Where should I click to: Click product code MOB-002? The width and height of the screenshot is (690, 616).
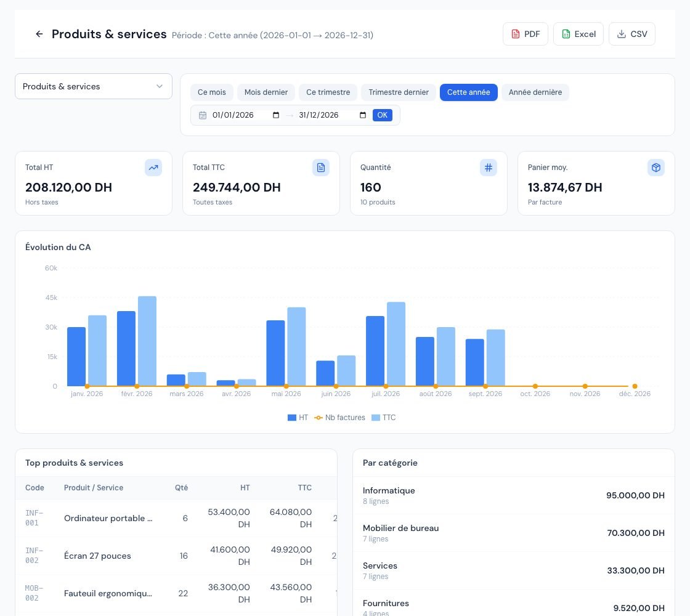(34, 593)
